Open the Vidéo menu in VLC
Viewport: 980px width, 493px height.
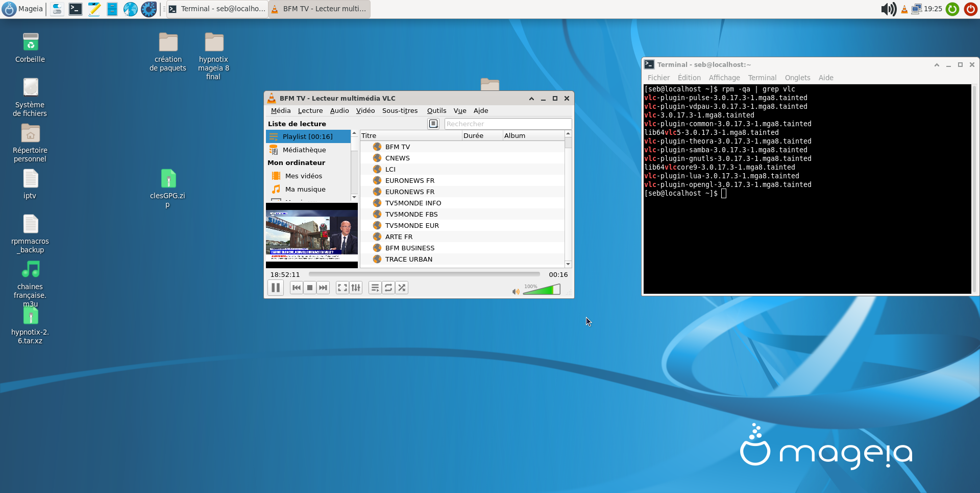[365, 110]
